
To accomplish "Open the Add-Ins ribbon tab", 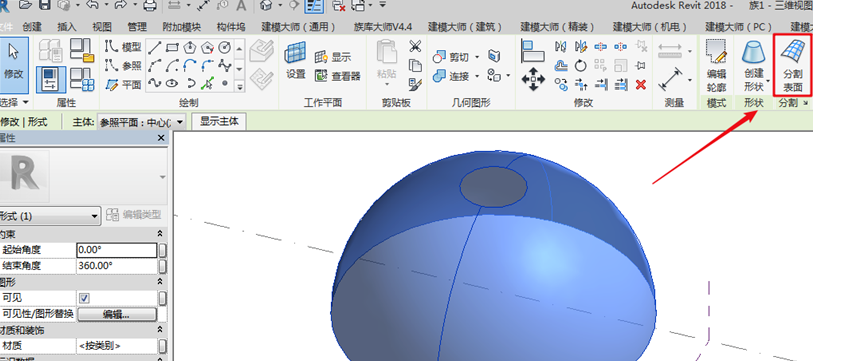I will click(182, 26).
